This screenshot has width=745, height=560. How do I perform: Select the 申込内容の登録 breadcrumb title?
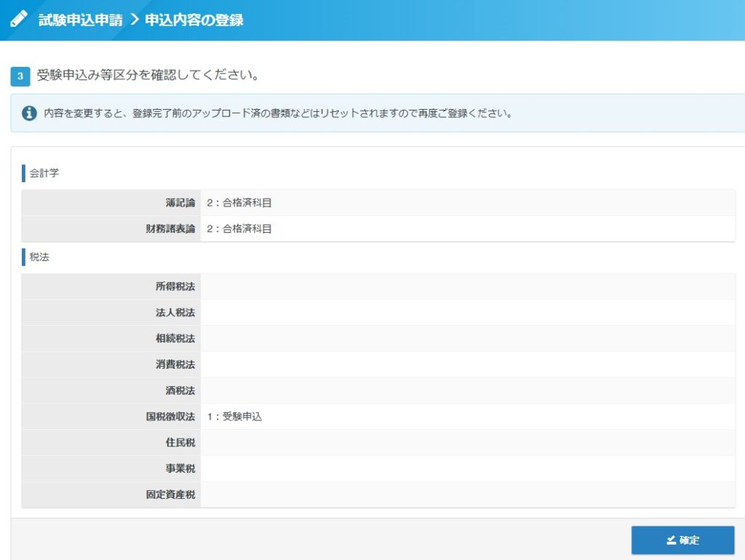click(194, 20)
